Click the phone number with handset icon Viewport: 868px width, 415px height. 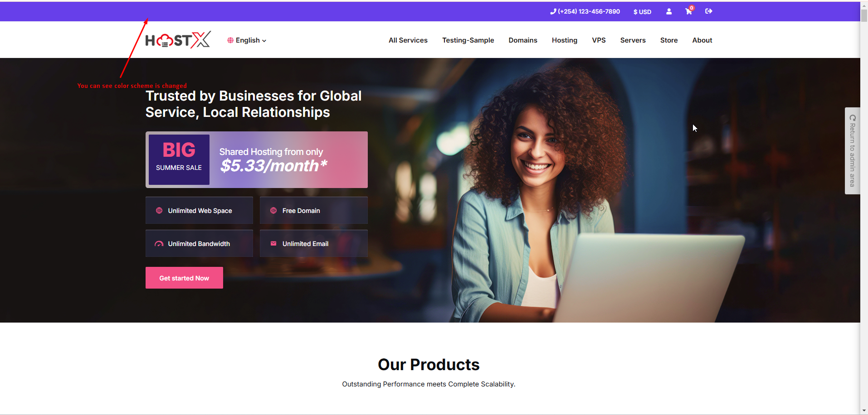[x=585, y=11]
